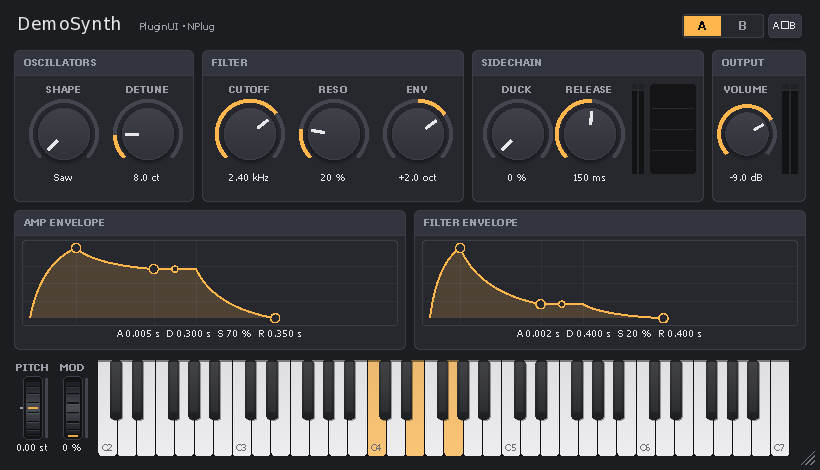Click the -9.0 dB volume value
This screenshot has width=820, height=470.
pos(746,178)
